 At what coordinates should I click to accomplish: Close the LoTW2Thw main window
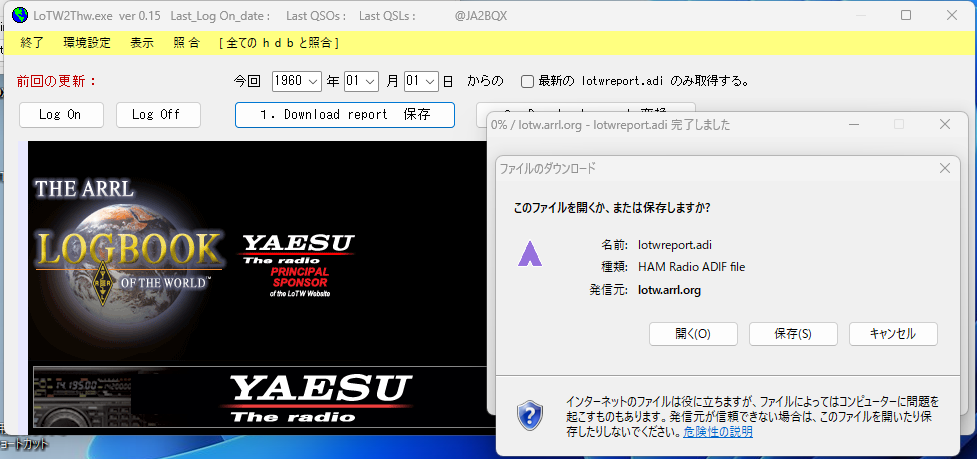click(x=951, y=16)
